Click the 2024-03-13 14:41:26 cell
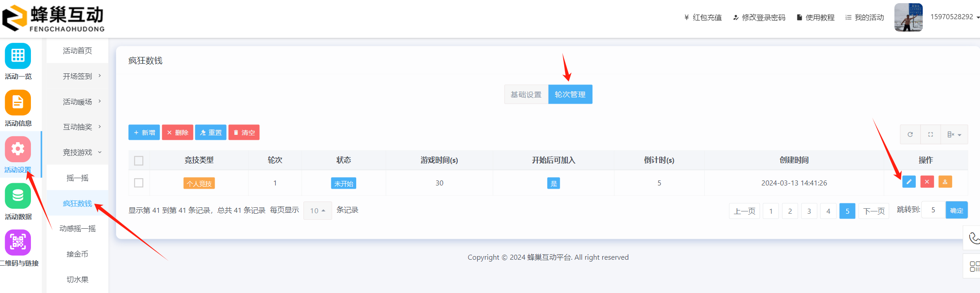The height and width of the screenshot is (293, 980). [794, 183]
